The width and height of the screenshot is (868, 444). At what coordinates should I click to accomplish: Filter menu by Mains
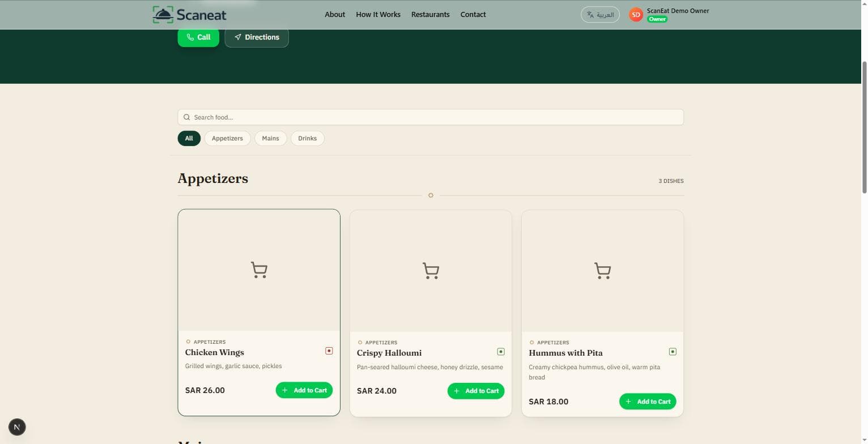(x=270, y=138)
